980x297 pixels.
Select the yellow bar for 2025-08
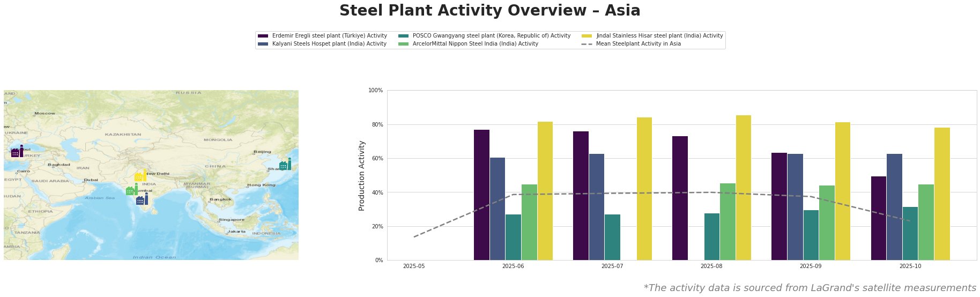click(x=743, y=188)
